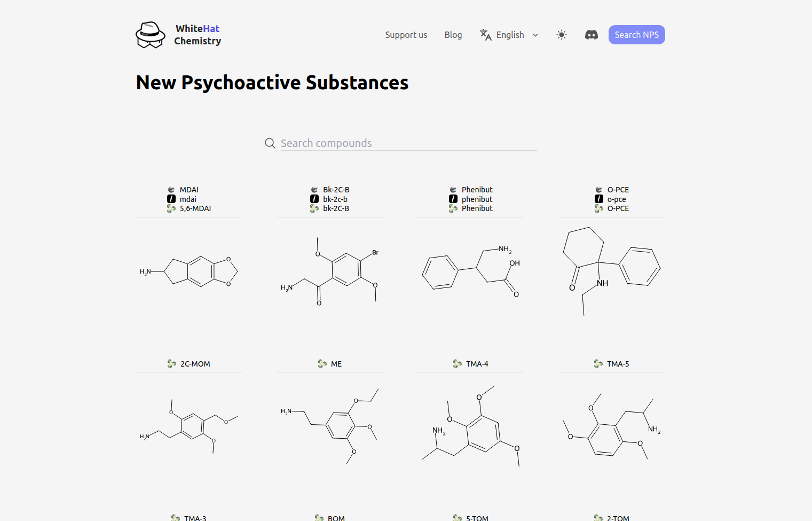Click the black slash icon next to mdai

pos(171,199)
